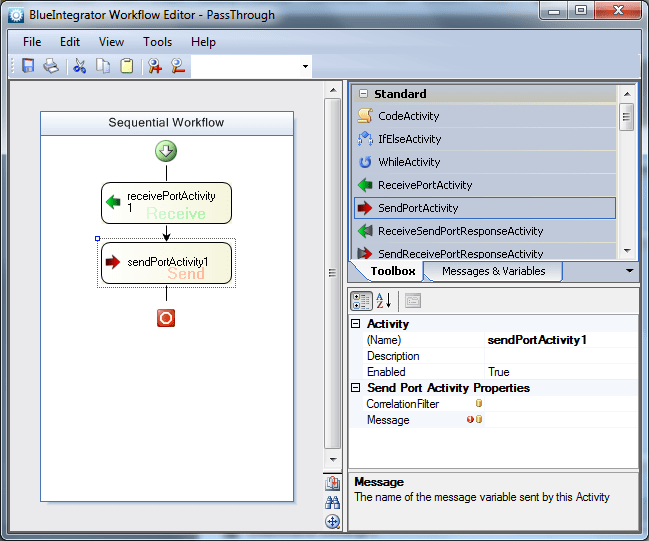Viewport: 649px width, 541px height.
Task: Collapse the Standard toolbox group
Action: 363,94
